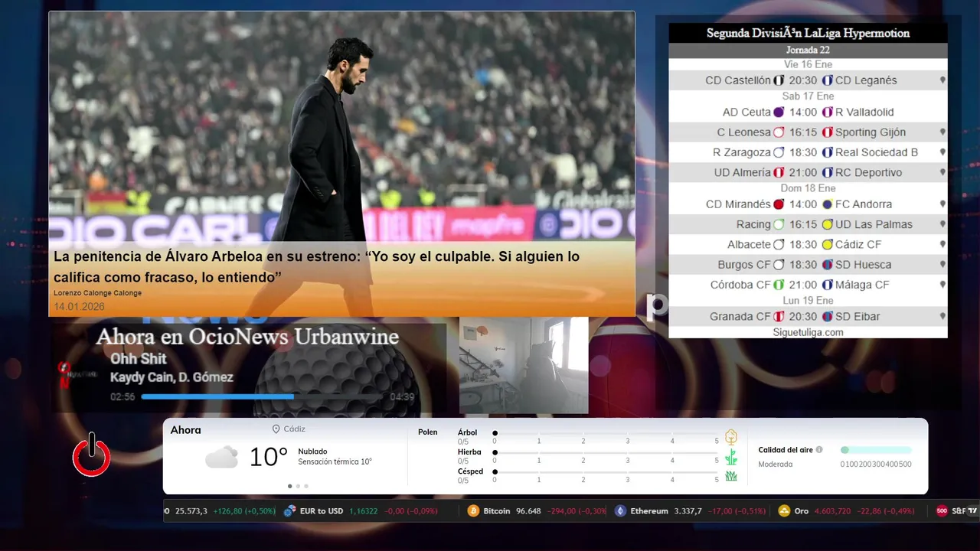Viewport: 980px width, 551px height.
Task: Click the location pin next to Cádiz
Action: [276, 429]
